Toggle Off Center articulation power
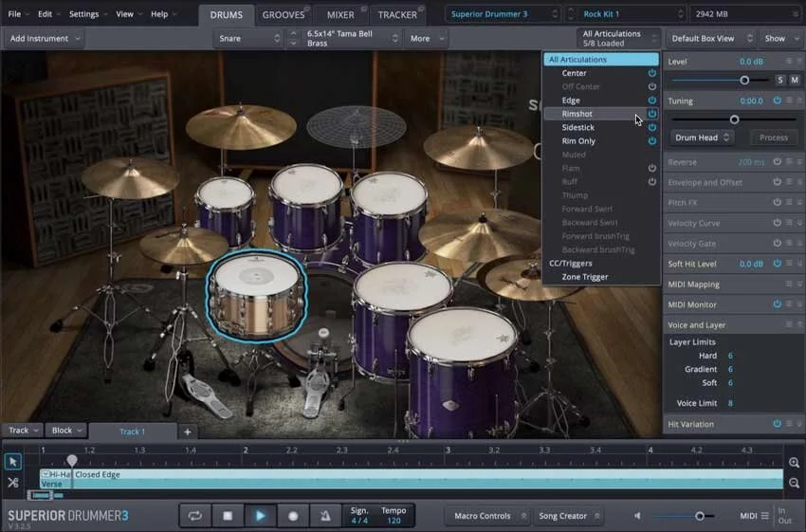The image size is (806, 532). point(651,86)
